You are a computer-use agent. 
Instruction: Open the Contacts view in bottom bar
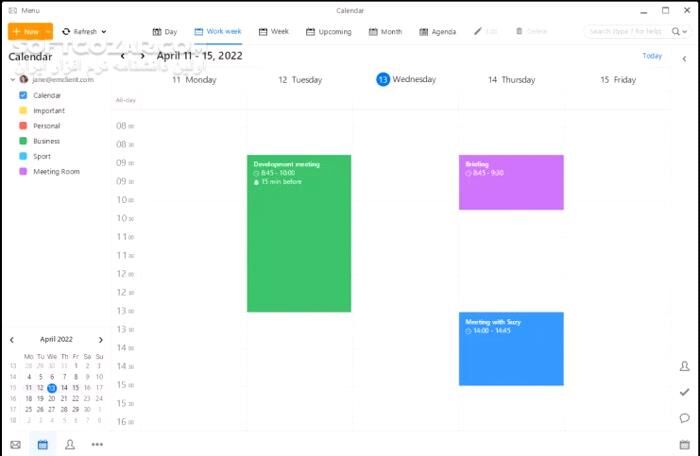[70, 444]
